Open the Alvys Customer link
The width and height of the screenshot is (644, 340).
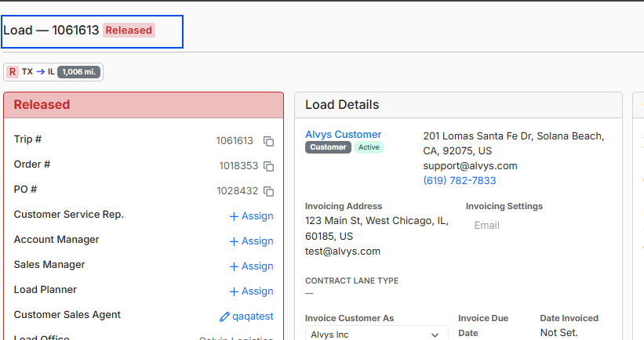344,134
